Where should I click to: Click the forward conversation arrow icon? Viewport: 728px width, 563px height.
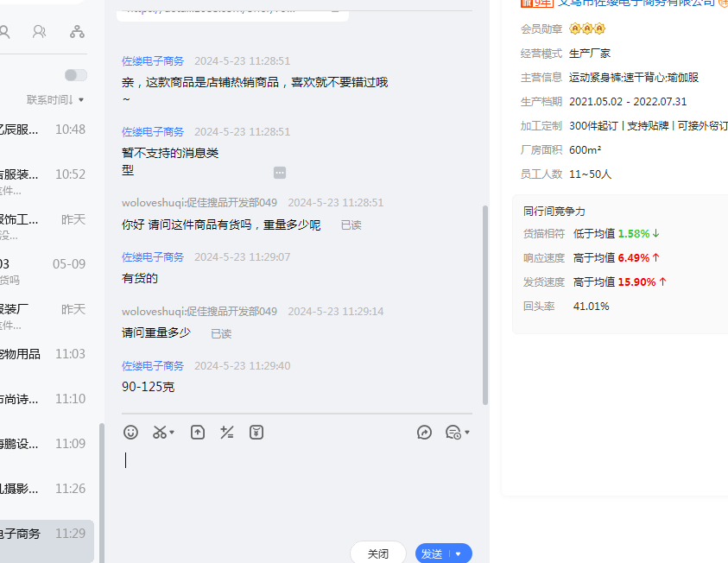[424, 433]
